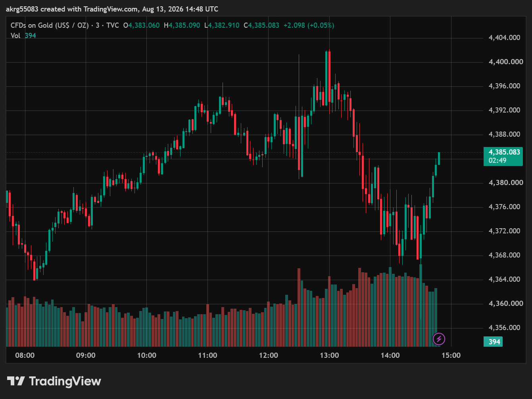Click the 08:00 time axis label
This screenshot has width=532, height=399.
tap(25, 355)
